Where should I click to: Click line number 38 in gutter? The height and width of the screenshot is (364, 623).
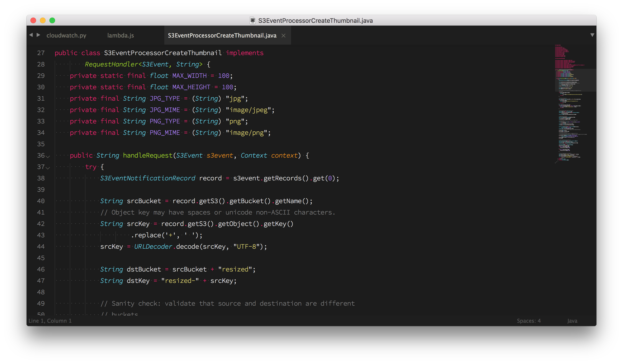41,178
